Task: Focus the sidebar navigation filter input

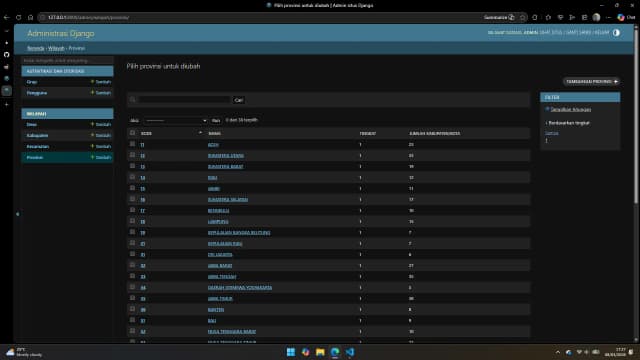Action: [67, 60]
